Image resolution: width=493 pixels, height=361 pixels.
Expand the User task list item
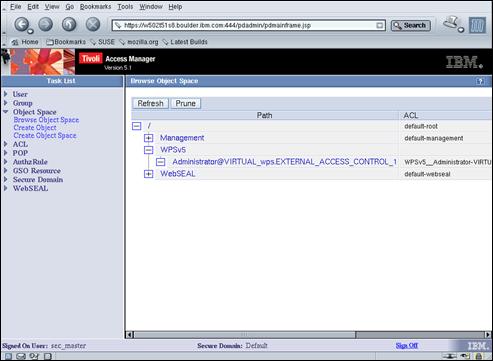point(6,94)
